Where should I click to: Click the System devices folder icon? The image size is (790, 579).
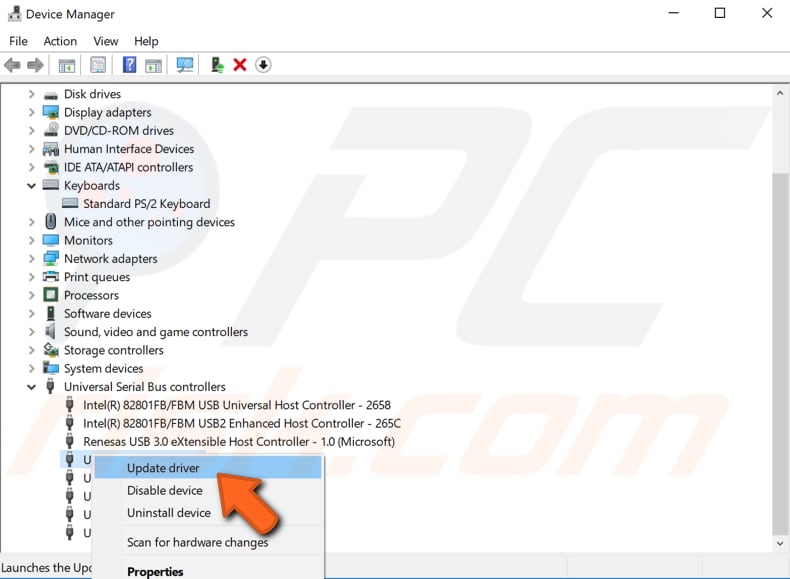point(51,367)
